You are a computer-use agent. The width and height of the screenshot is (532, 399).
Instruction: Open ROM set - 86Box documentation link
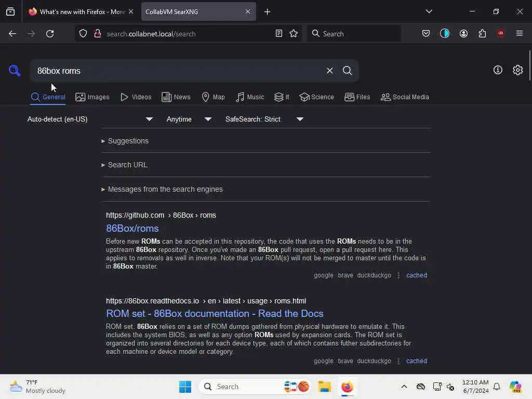[x=215, y=313]
